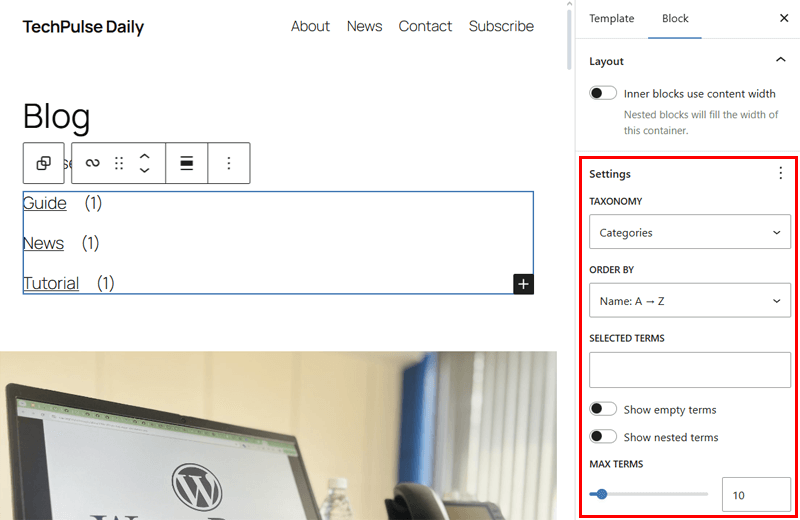Click the Subscribe navigation link

click(x=501, y=26)
